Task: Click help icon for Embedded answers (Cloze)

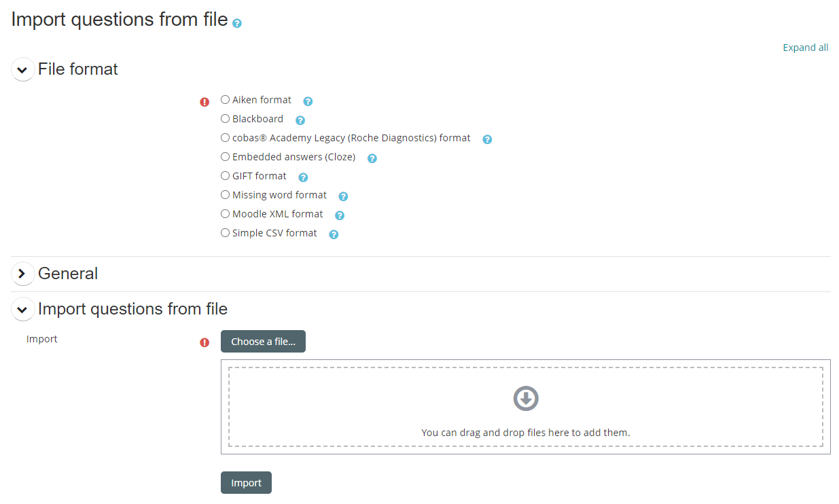Action: (x=372, y=158)
